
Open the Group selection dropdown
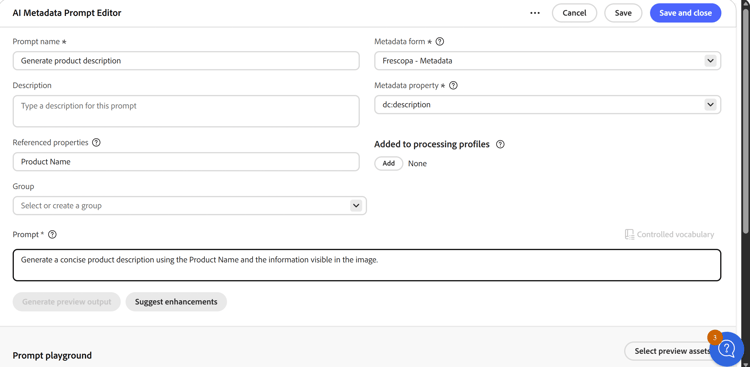pos(356,206)
